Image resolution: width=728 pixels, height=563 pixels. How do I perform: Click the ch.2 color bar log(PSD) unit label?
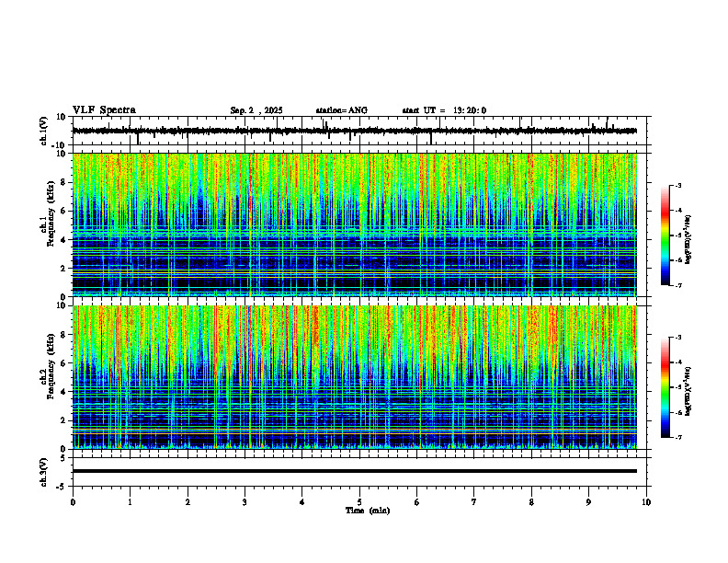pos(688,392)
